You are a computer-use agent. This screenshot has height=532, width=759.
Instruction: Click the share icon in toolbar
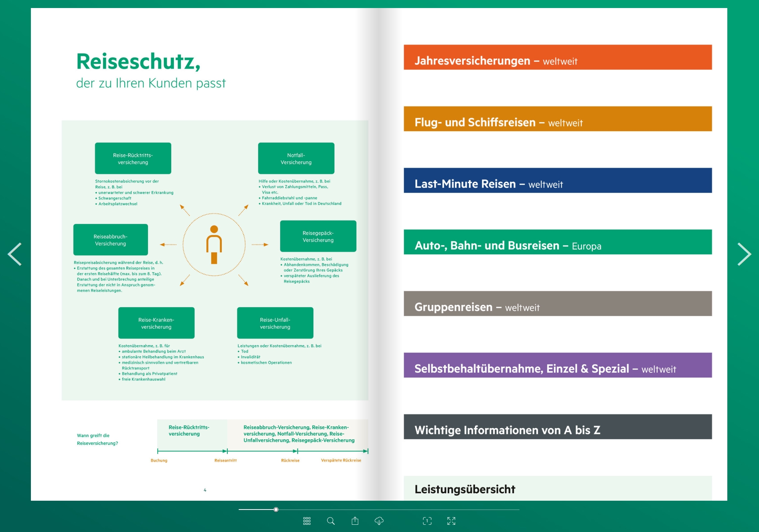355,521
